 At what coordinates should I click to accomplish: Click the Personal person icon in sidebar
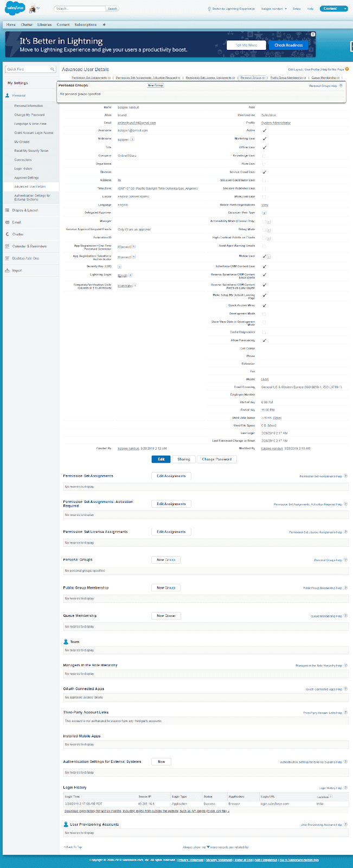pyautogui.click(x=8, y=95)
